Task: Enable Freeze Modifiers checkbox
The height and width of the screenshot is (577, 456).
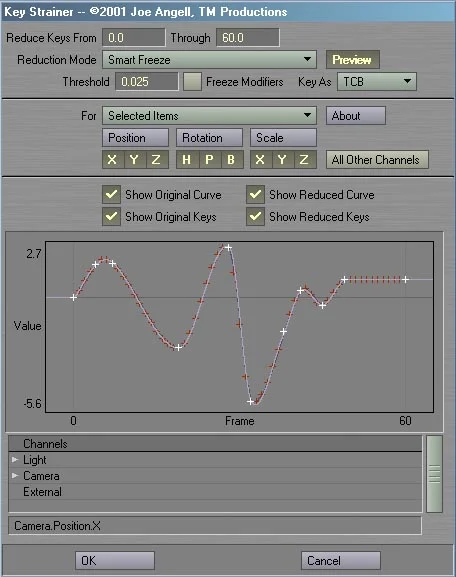Action: click(192, 82)
